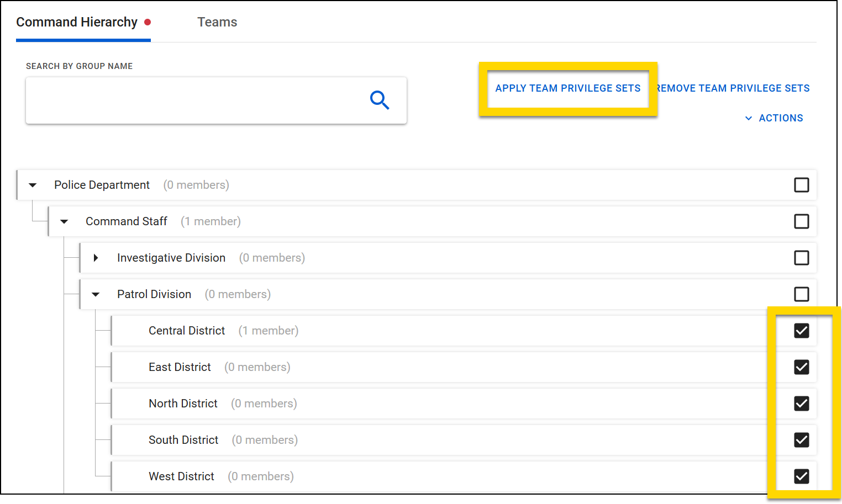The image size is (842, 504).
Task: Click the search magnifier icon
Action: tap(380, 100)
